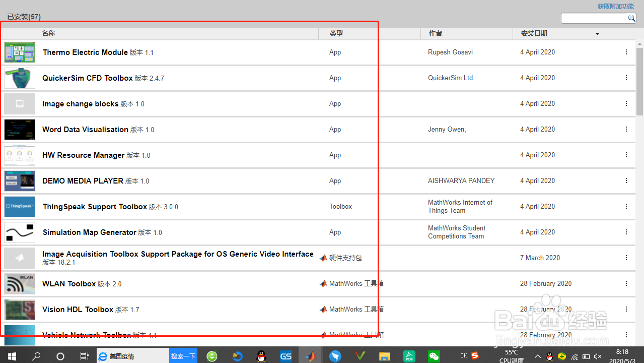Open options menu for Thermo Electric Module
This screenshot has height=363, width=644.
(626, 52)
